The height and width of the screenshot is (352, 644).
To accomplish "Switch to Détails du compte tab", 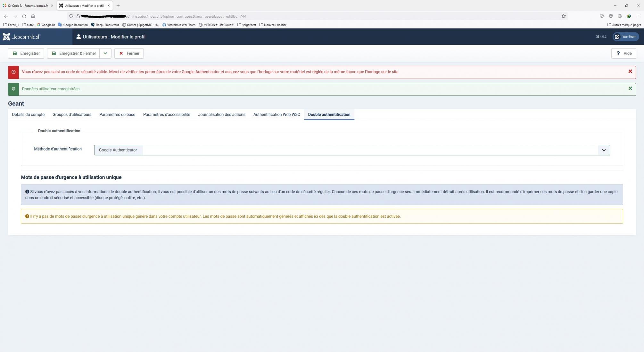I will coord(28,115).
